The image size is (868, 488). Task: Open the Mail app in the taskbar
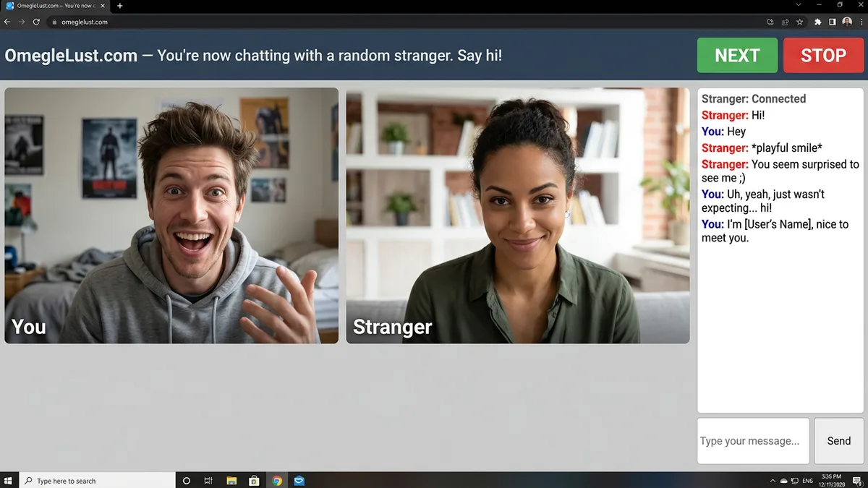pyautogui.click(x=299, y=481)
